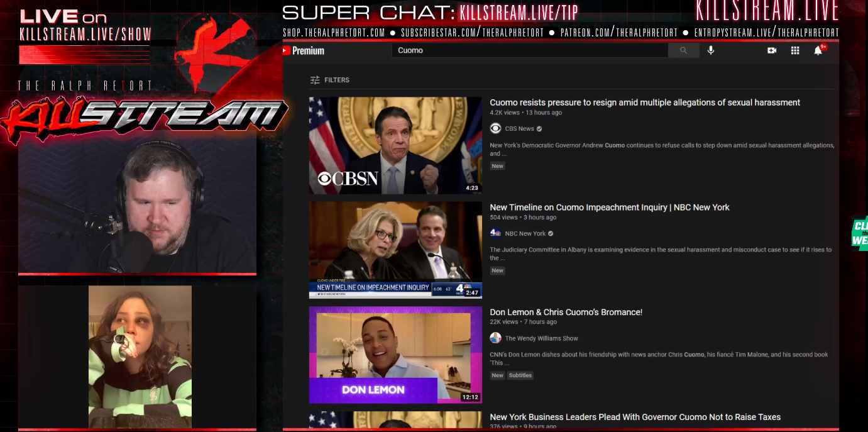Screen dimensions: 868x432
Task: Visit The Wendy Williams Show channel name
Action: (542, 338)
